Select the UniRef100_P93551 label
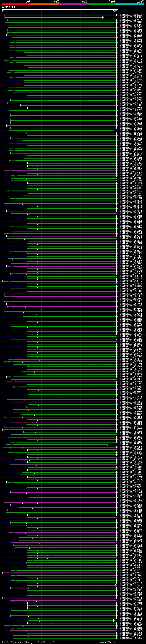 (131, 98)
